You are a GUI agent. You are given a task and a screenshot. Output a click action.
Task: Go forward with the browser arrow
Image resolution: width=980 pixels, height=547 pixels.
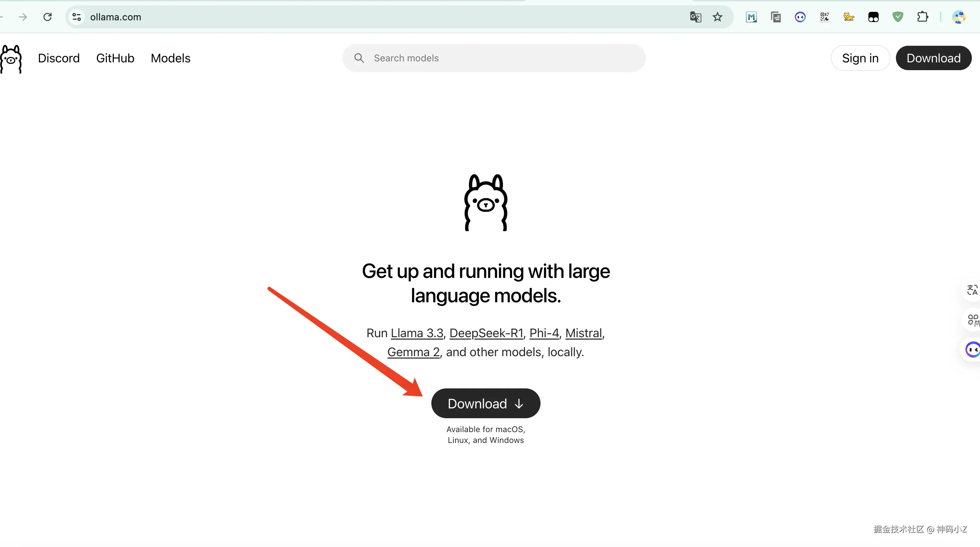click(23, 17)
